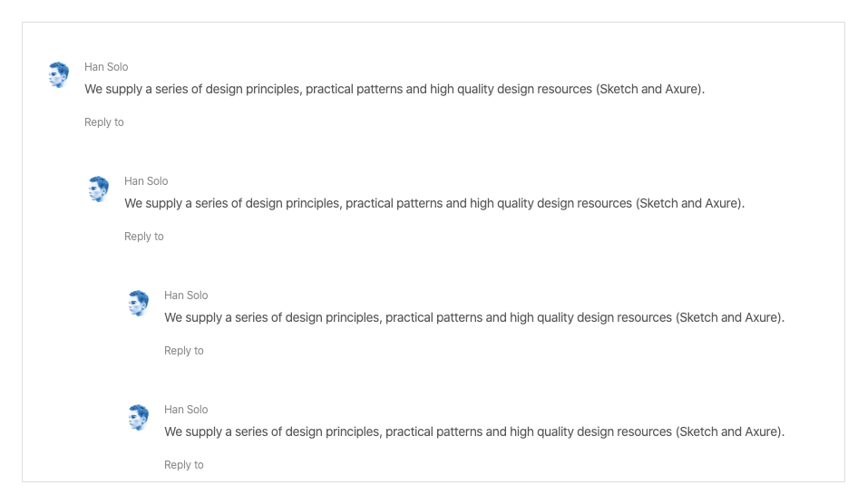Viewport: 867px width, 504px height.
Task: Click the avatar on the bottom comment
Action: tap(139, 418)
